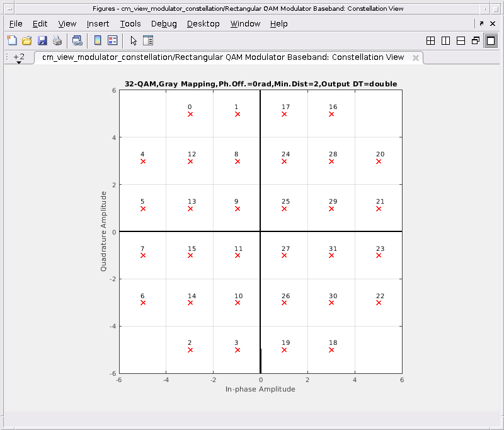The width and height of the screenshot is (504, 430).
Task: Open the Insert menu
Action: pos(98,24)
